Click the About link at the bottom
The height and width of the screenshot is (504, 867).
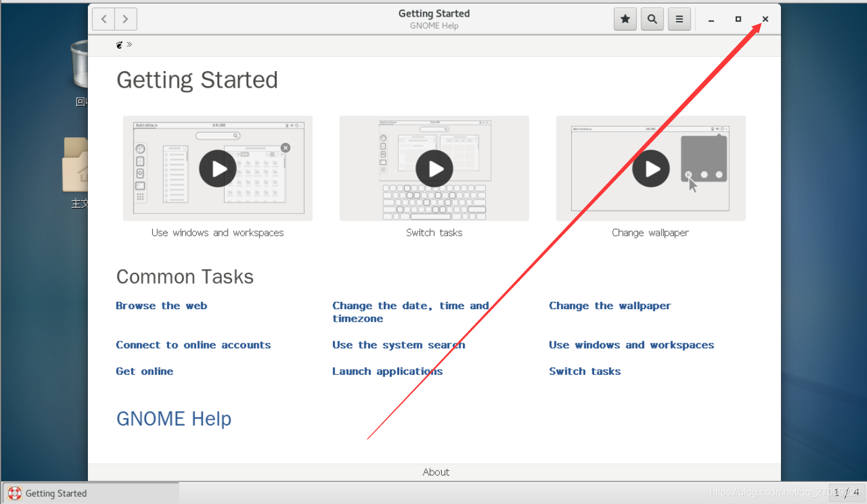click(436, 472)
